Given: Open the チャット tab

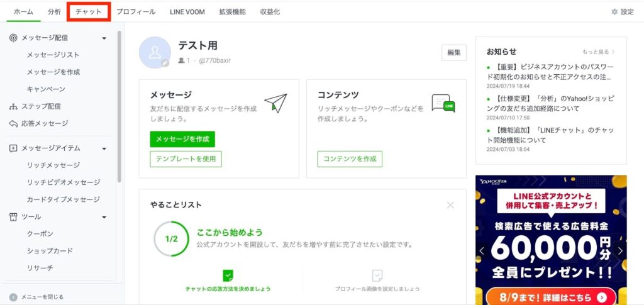Looking at the screenshot, I should click(89, 12).
